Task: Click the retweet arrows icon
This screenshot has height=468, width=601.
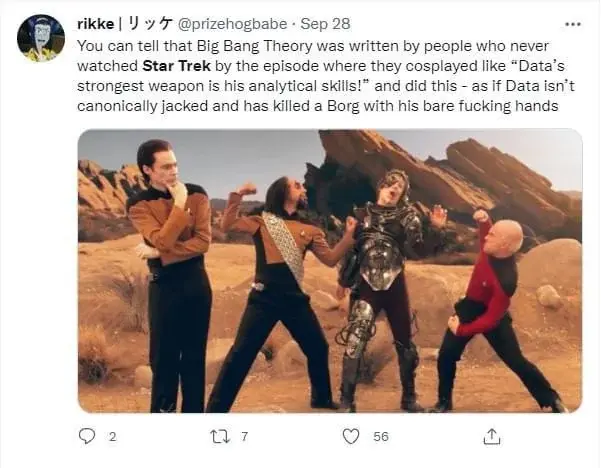Action: (221, 436)
